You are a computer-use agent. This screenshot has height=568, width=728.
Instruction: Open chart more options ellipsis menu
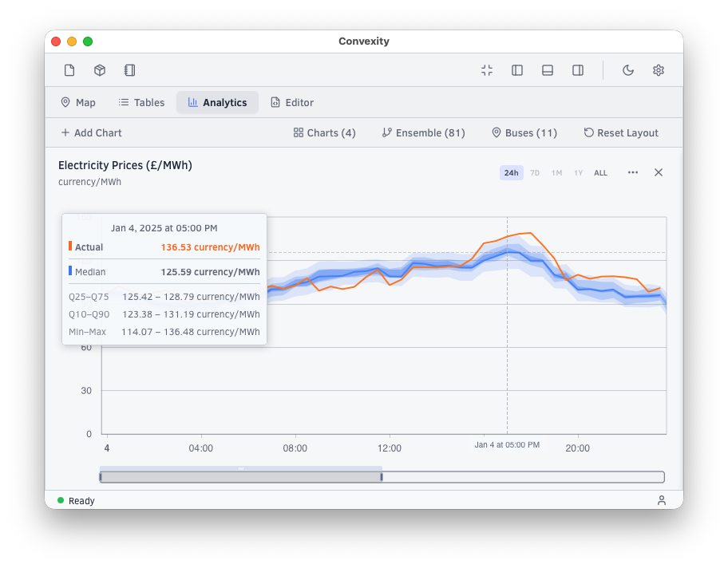pos(633,172)
